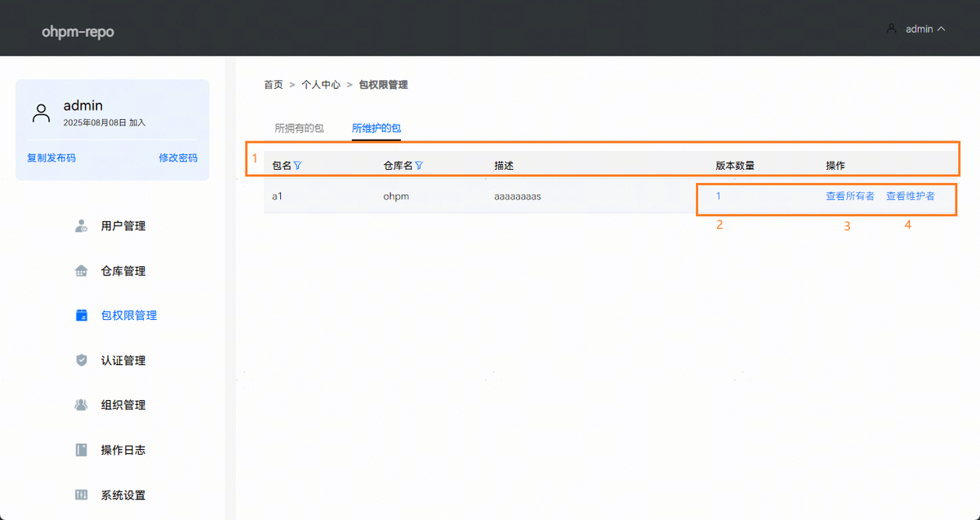Click the Authentication Management (认证管理) shield icon
The image size is (980, 520).
click(x=81, y=360)
